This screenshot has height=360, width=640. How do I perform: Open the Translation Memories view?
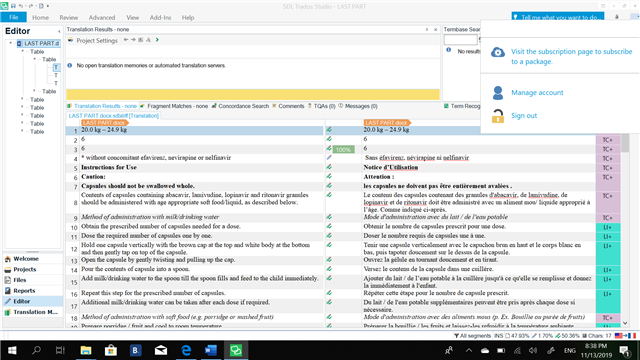(x=33, y=312)
